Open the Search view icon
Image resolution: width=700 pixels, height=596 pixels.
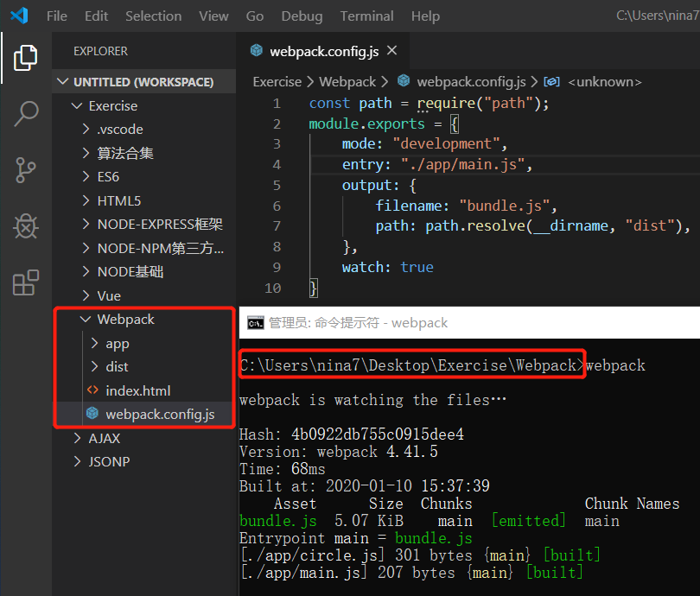point(26,114)
